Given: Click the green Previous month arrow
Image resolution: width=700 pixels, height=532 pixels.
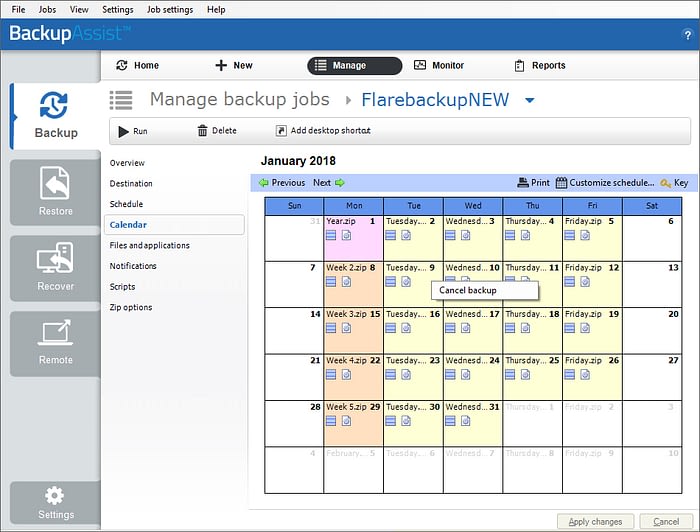Looking at the screenshot, I should point(264,183).
